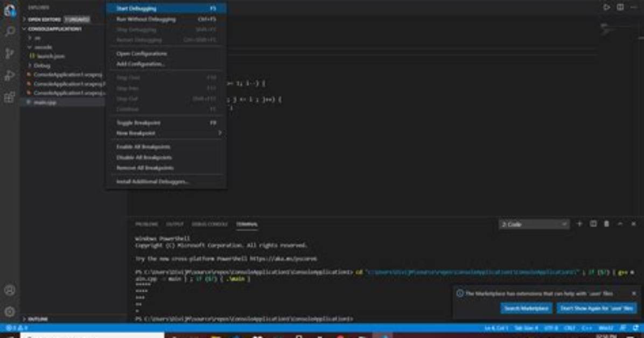Click the Search Marketplace button
Viewport: 644px width, 338px height.
[x=526, y=308]
